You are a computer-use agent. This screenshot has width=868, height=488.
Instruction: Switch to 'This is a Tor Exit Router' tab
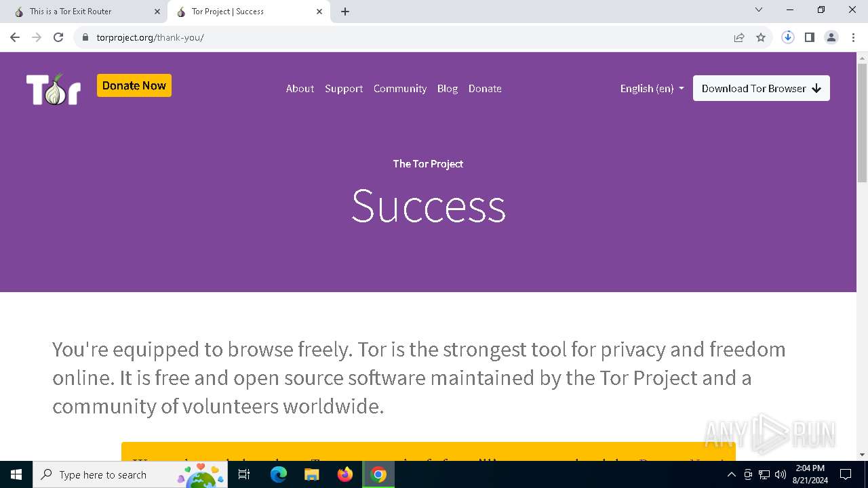pos(84,12)
